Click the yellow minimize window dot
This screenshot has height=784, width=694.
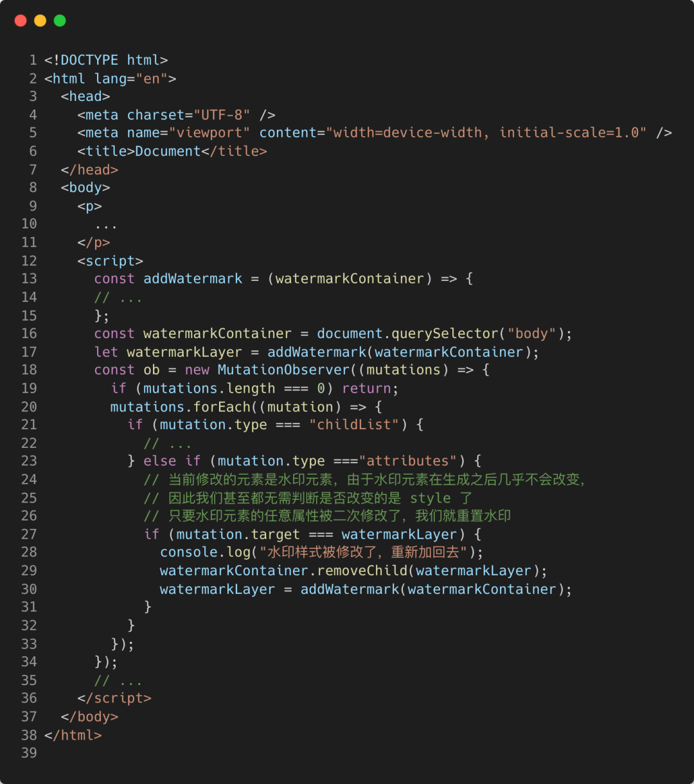[x=40, y=21]
